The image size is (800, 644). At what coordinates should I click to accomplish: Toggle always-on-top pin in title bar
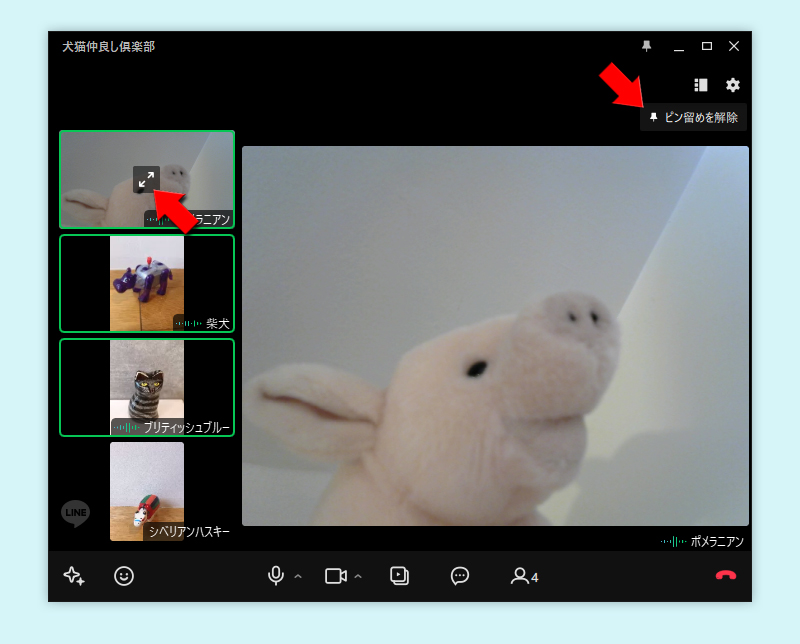point(647,46)
